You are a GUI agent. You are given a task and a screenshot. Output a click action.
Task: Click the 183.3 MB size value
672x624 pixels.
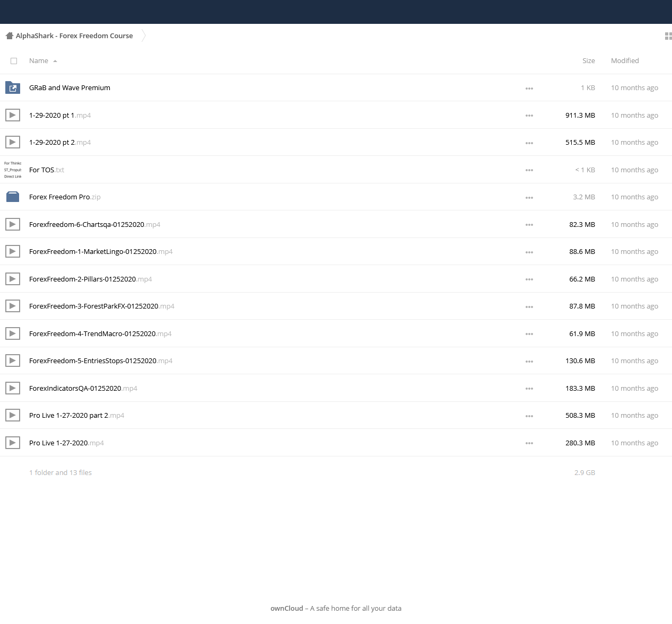[580, 388]
